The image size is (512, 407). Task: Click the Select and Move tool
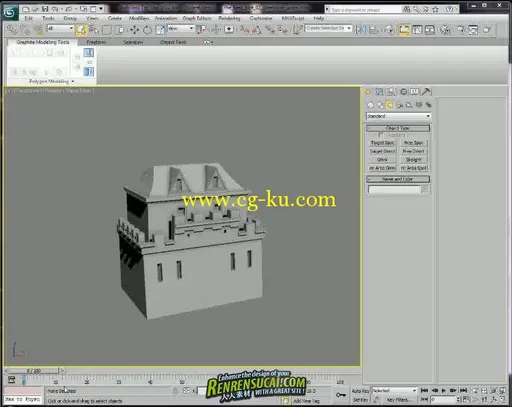[x=134, y=30]
